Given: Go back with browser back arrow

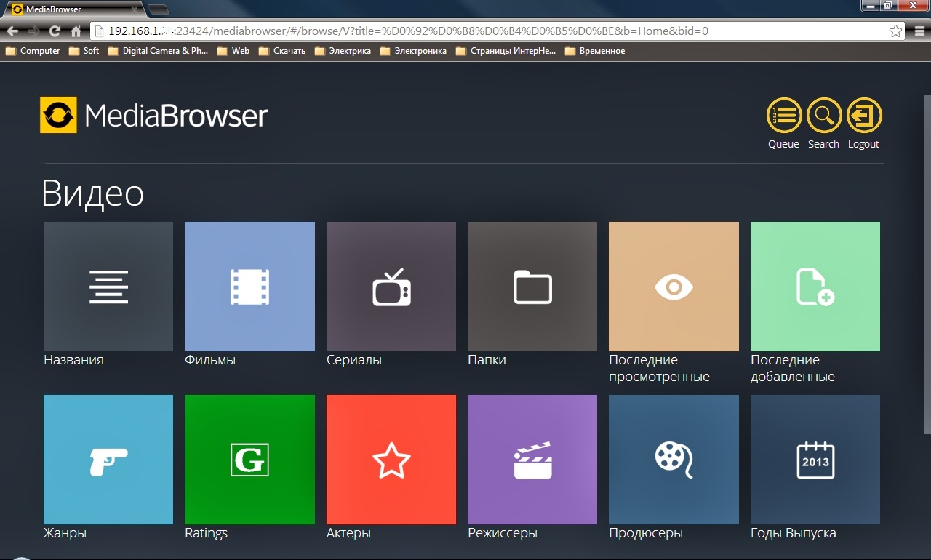Looking at the screenshot, I should (13, 31).
